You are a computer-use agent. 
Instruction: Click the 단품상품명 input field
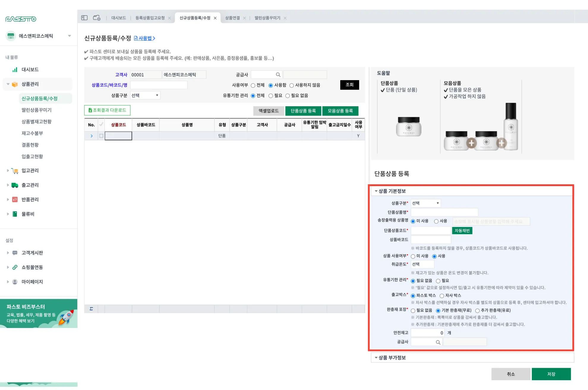click(x=444, y=213)
